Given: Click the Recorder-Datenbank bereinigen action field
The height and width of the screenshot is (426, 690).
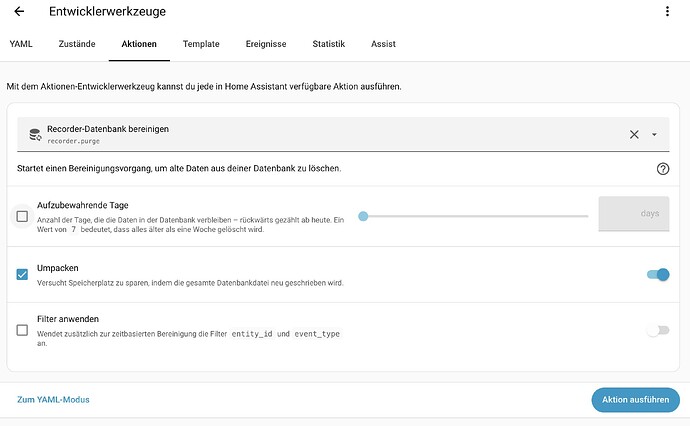Looking at the screenshot, I should pos(343,134).
